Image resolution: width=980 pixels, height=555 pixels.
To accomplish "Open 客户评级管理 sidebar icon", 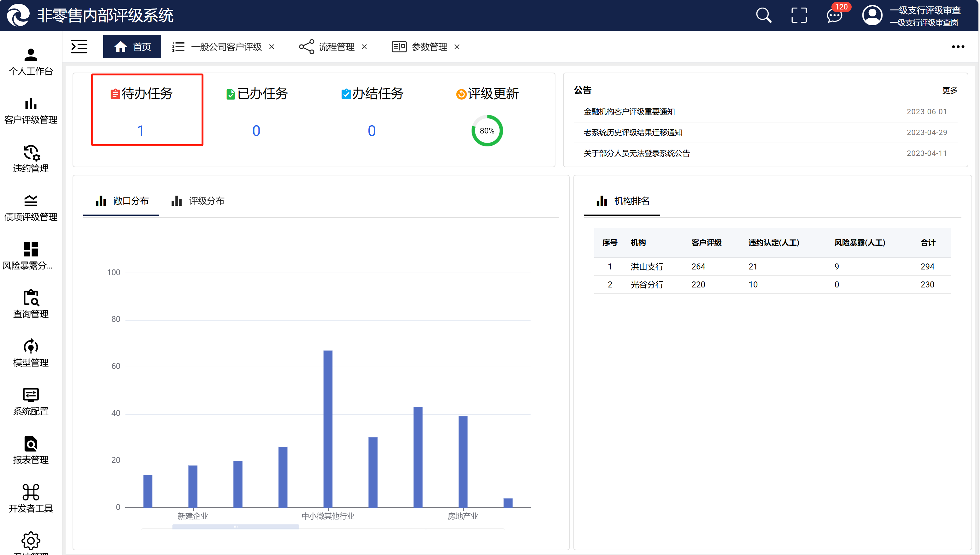I will coord(31,110).
